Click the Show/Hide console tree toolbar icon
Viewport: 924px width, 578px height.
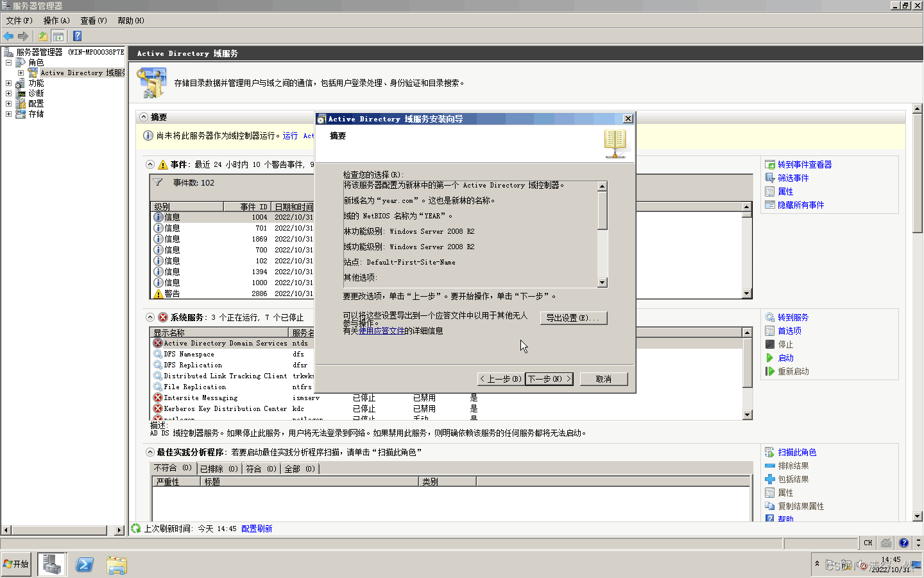pyautogui.click(x=58, y=36)
